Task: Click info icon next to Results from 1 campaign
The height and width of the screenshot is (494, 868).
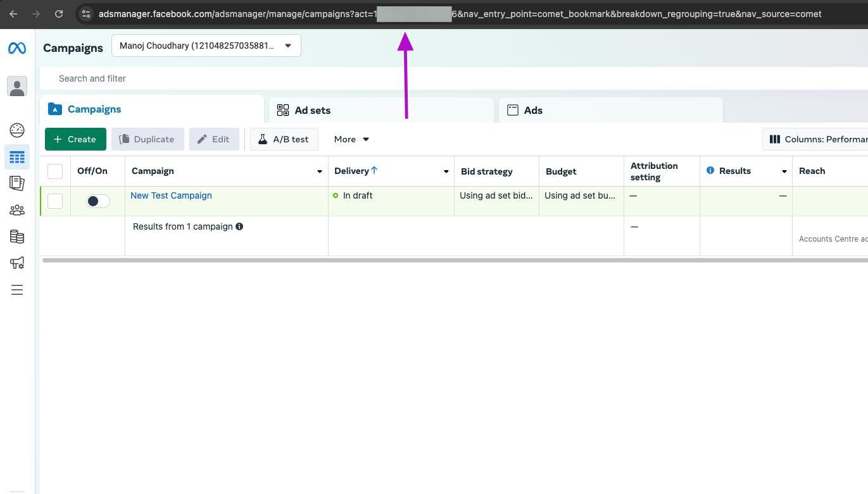Action: 239,226
